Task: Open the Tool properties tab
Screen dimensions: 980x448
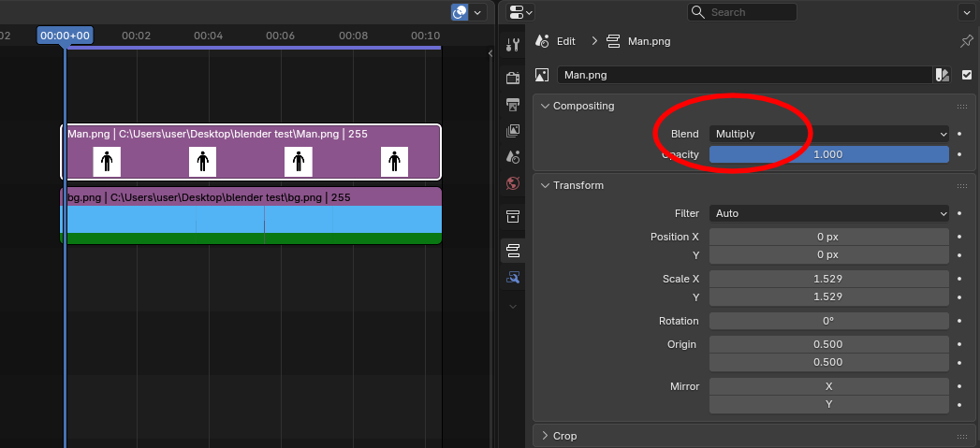Action: [513, 44]
